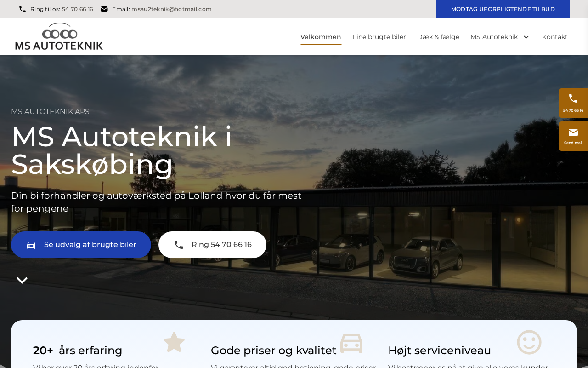Click the MS Autoteknik logo
The image size is (588, 368).
(59, 37)
